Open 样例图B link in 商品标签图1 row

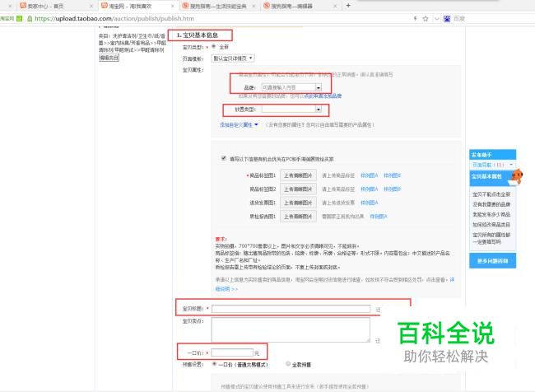pyautogui.click(x=392, y=175)
